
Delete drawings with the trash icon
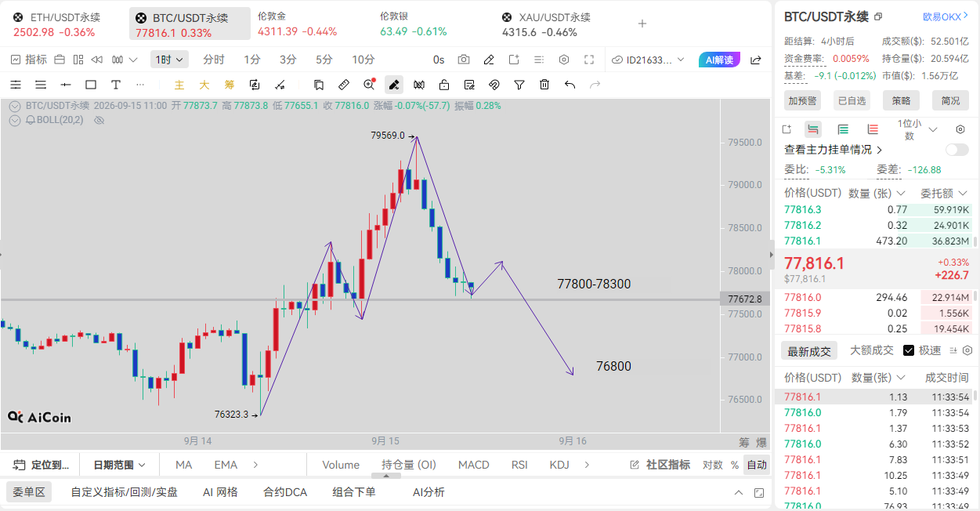click(544, 85)
